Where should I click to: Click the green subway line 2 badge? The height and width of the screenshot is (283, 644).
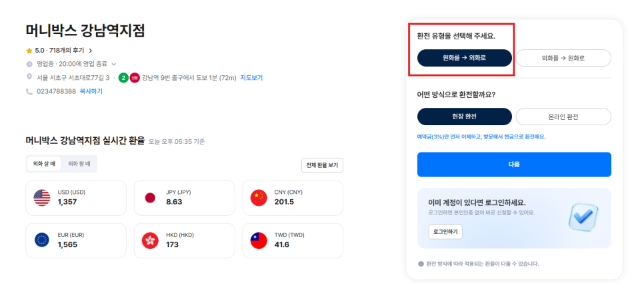click(x=123, y=77)
